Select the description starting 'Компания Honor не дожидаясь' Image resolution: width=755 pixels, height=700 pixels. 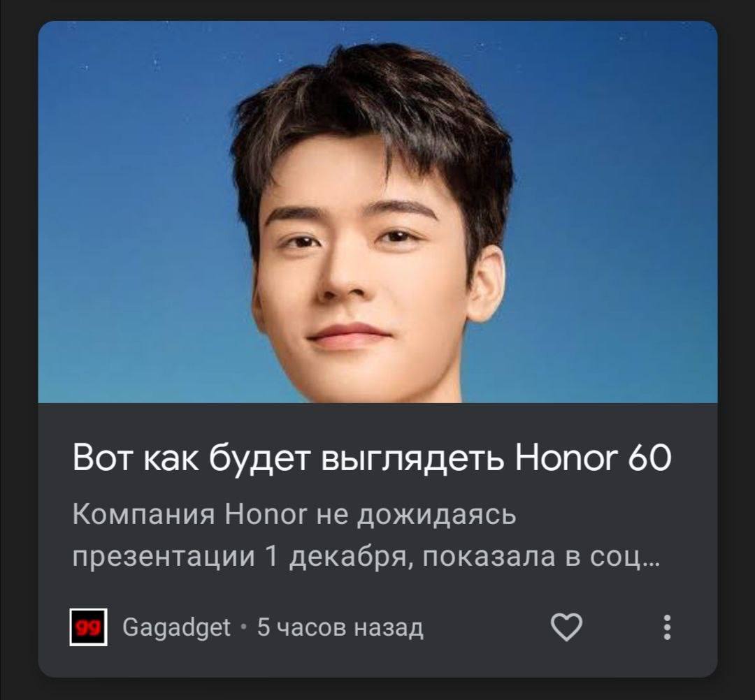366,535
